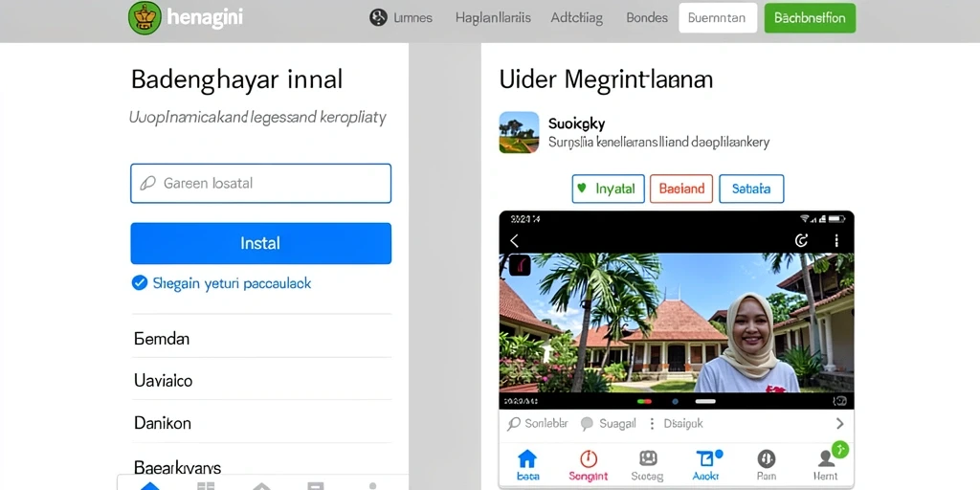The width and height of the screenshot is (980, 490).
Task: Switch to the Sengint tab
Action: [589, 466]
